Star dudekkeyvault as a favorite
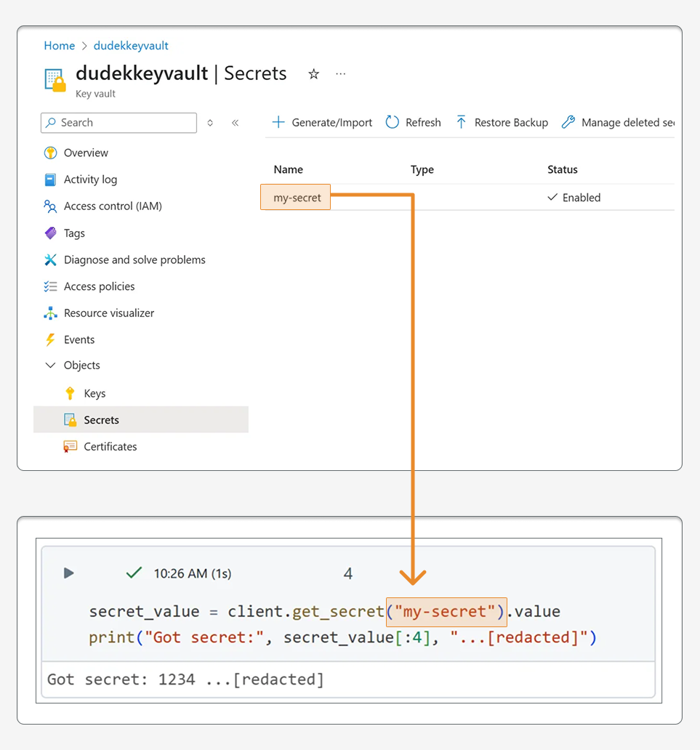 [x=313, y=73]
